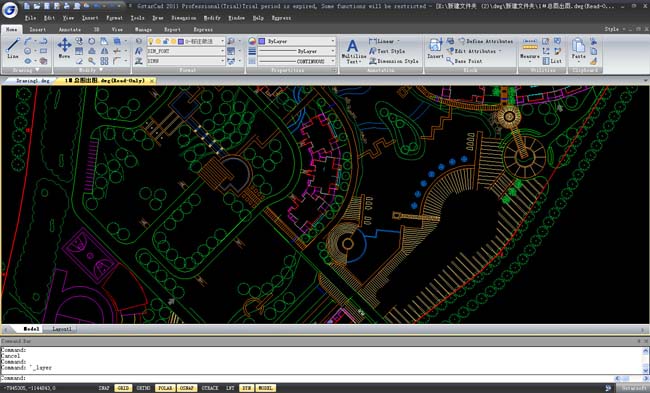The width and height of the screenshot is (650, 393).
Task: Toggle SNAP mode in status bar
Action: click(x=104, y=388)
